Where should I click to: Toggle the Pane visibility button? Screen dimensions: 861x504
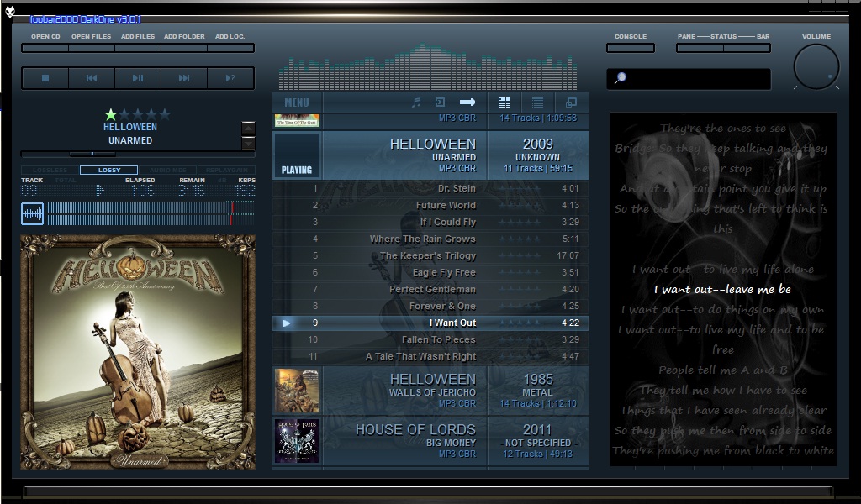point(700,48)
